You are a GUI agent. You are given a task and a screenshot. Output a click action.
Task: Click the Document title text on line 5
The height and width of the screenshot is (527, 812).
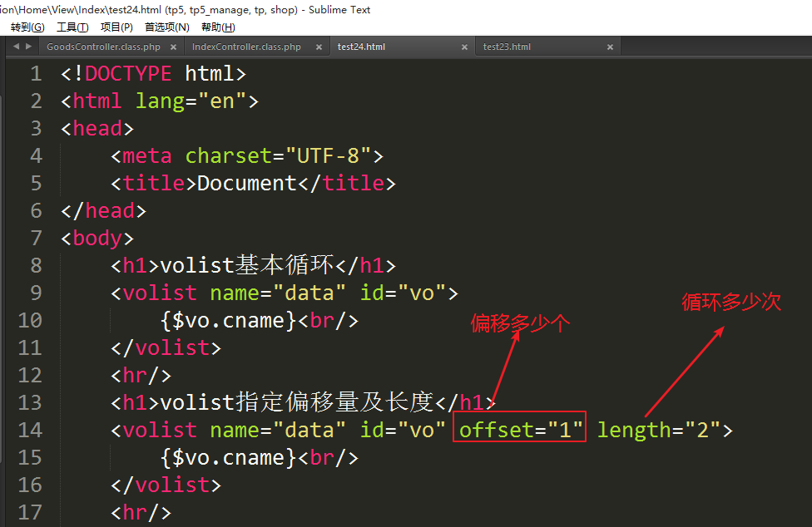(246, 183)
